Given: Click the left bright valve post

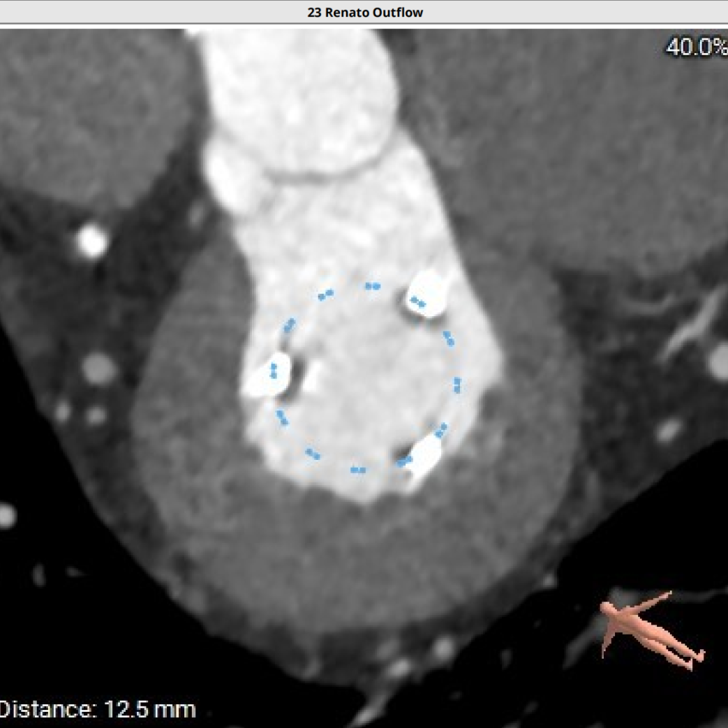Looking at the screenshot, I should coord(267,376).
